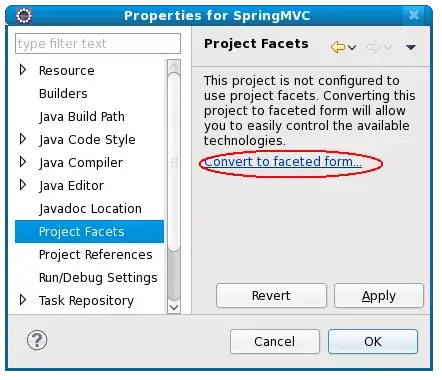Expand the Task Repository node
Viewport: 442px width, 380px height.
[x=23, y=300]
